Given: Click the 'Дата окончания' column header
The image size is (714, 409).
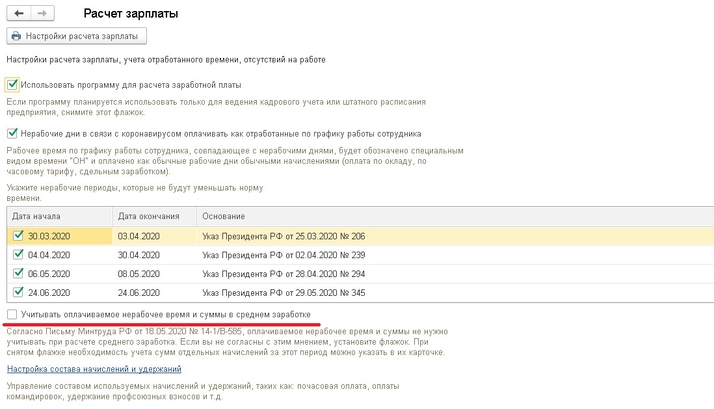Looking at the screenshot, I should click(x=148, y=216).
